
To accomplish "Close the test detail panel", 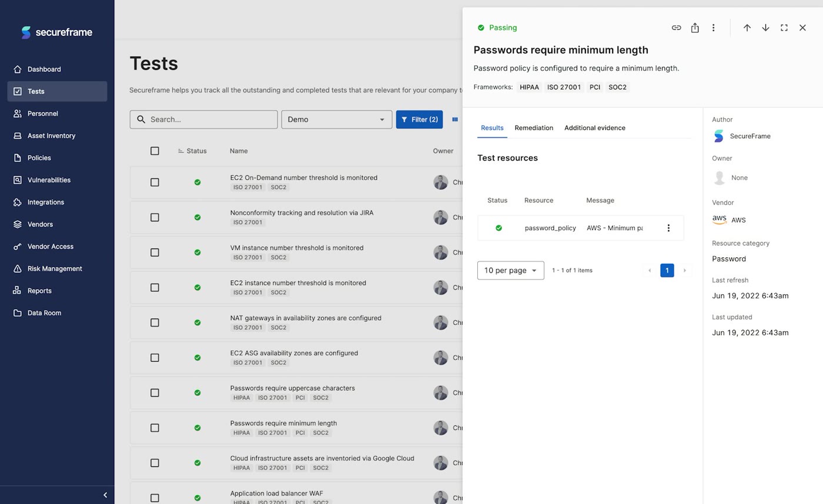I will click(802, 28).
